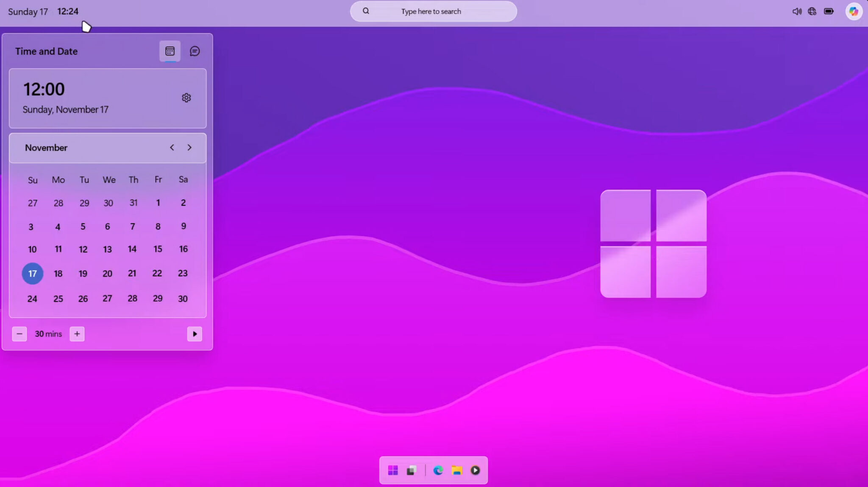This screenshot has height=487, width=868.
Task: Open the Copilot icon in top bar
Action: 854,11
